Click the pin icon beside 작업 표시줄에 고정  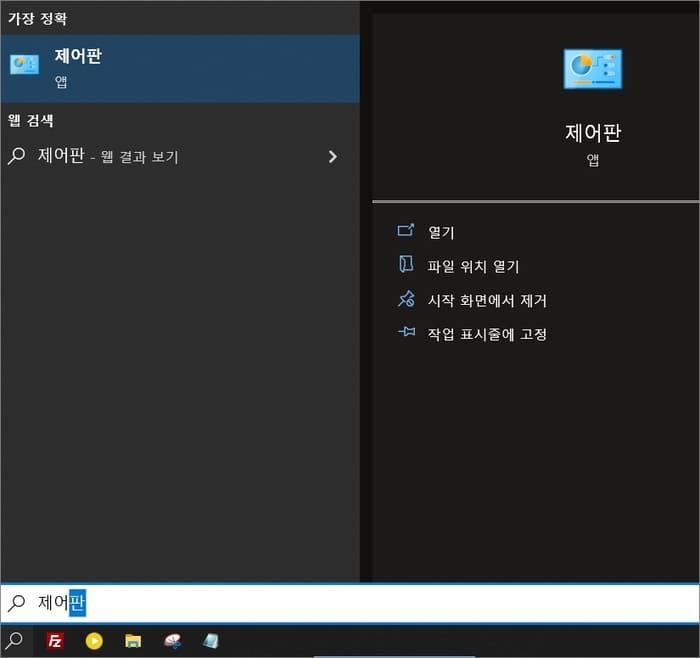[406, 332]
